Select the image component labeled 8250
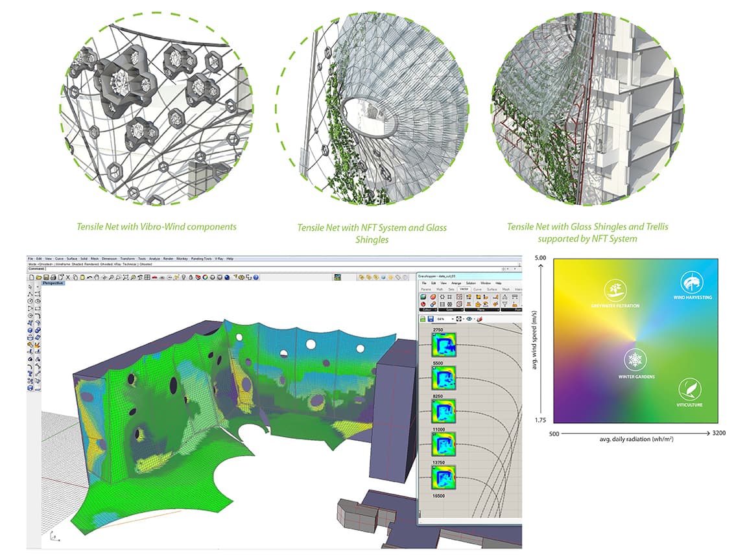Viewport: 747px width, 560px height. click(x=444, y=412)
